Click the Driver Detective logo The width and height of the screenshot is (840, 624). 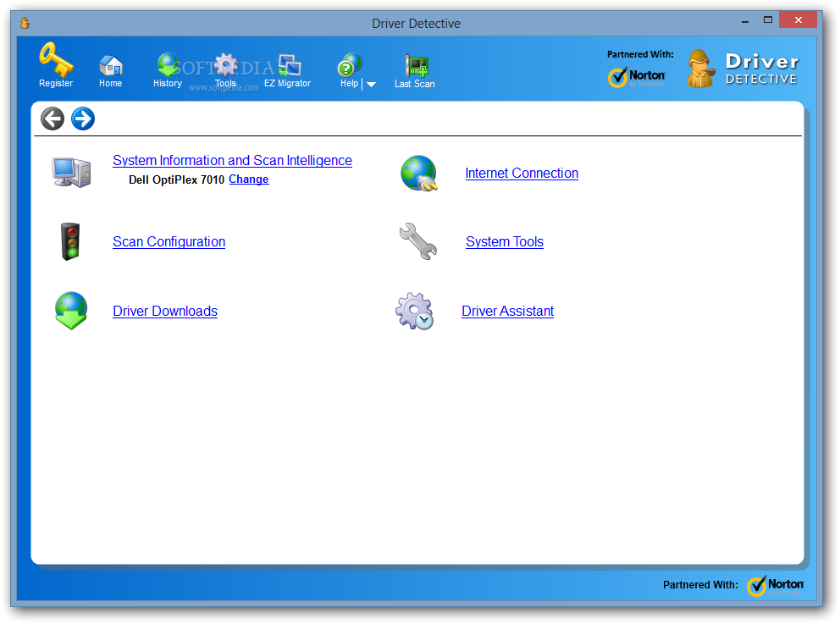pos(743,69)
